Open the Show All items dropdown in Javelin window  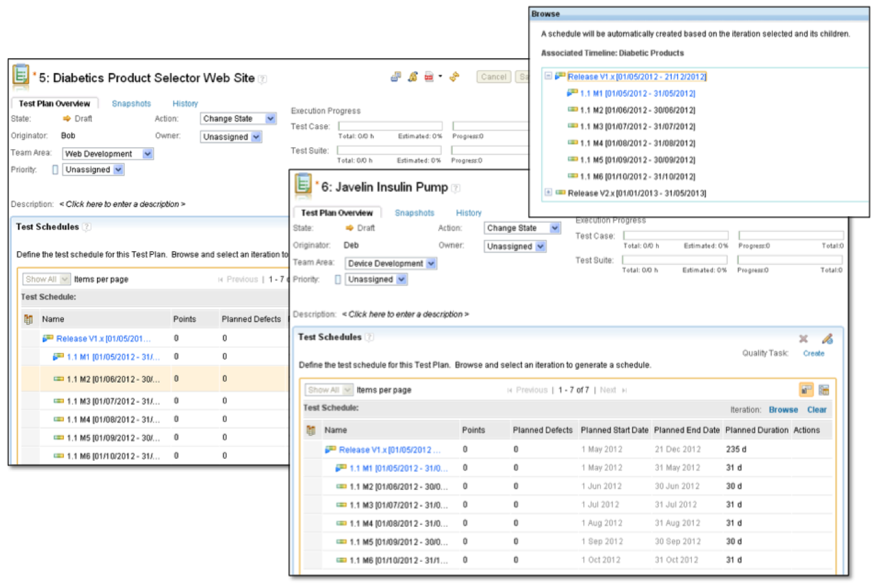pyautogui.click(x=329, y=390)
